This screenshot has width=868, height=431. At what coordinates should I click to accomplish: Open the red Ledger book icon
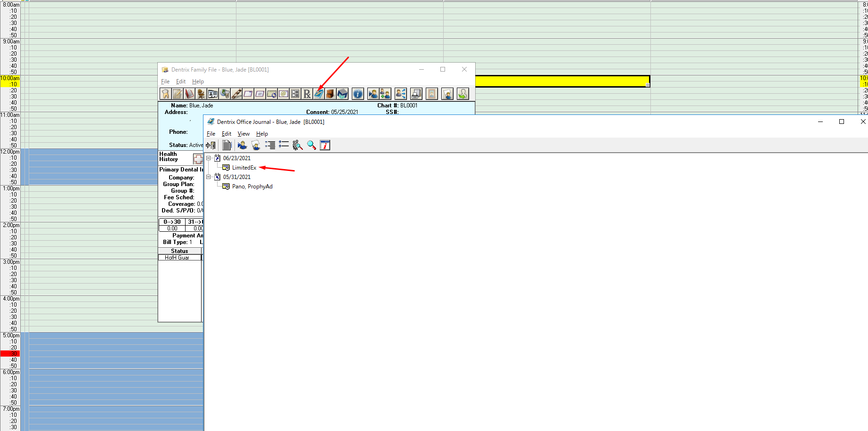189,94
